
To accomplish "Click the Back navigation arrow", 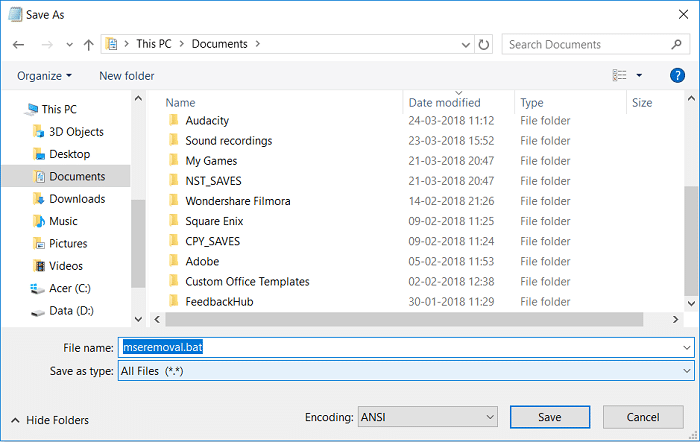I will (19, 45).
